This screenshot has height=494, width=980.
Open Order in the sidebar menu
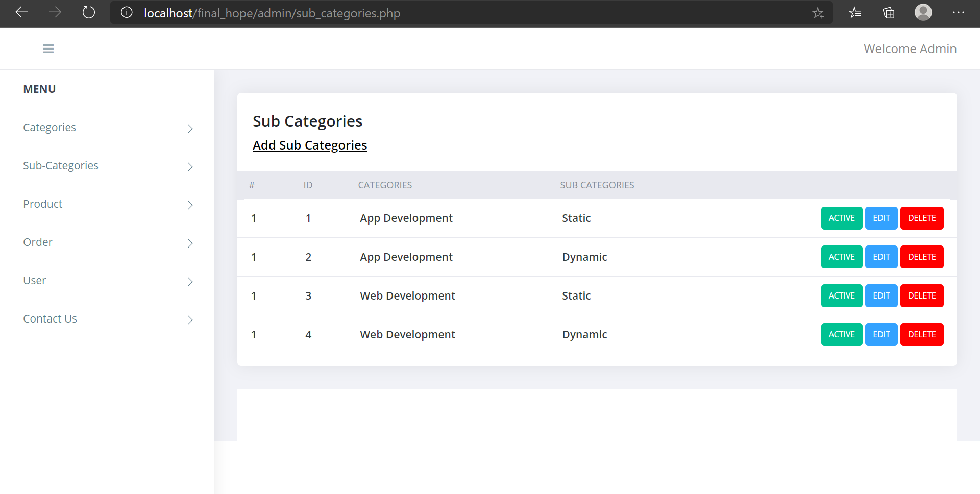(38, 242)
